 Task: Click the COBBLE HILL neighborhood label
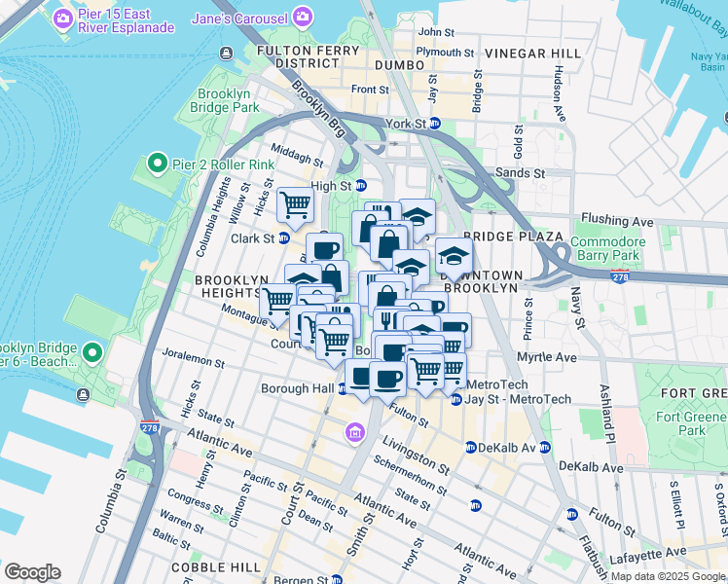tap(216, 567)
